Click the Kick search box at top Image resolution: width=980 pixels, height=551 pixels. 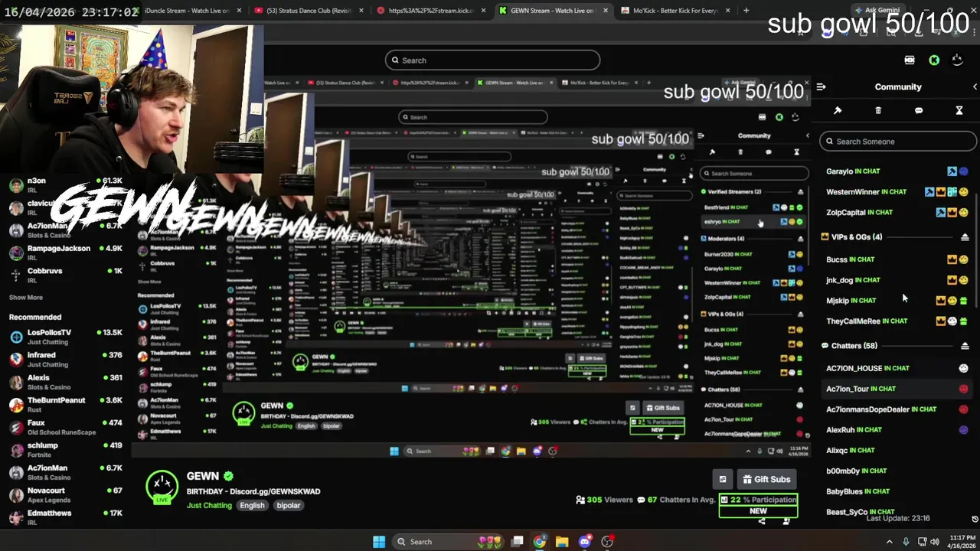pos(492,60)
